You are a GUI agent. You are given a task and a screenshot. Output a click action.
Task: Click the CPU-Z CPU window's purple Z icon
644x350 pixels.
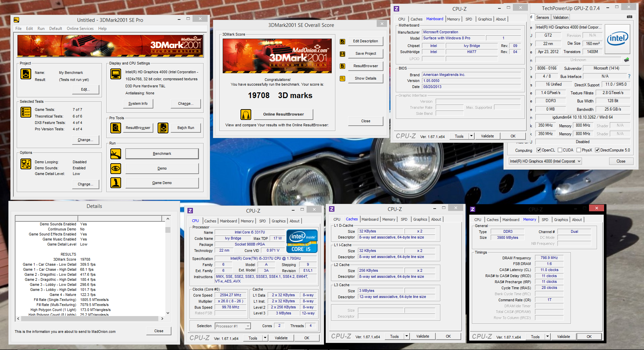[190, 211]
